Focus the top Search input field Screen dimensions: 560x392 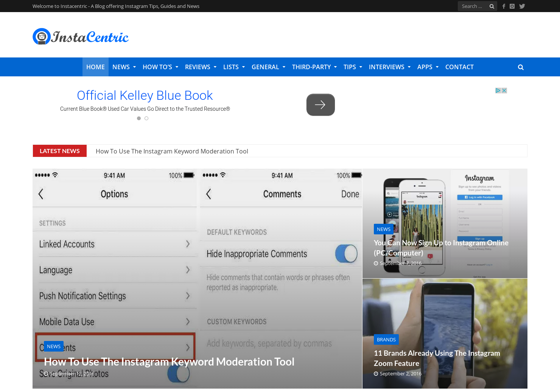click(473, 6)
